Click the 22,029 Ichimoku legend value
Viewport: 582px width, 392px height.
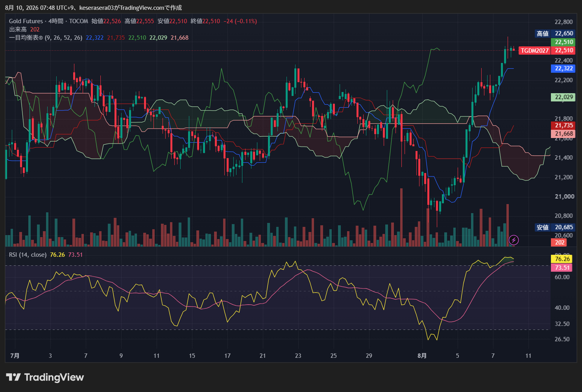pos(158,38)
